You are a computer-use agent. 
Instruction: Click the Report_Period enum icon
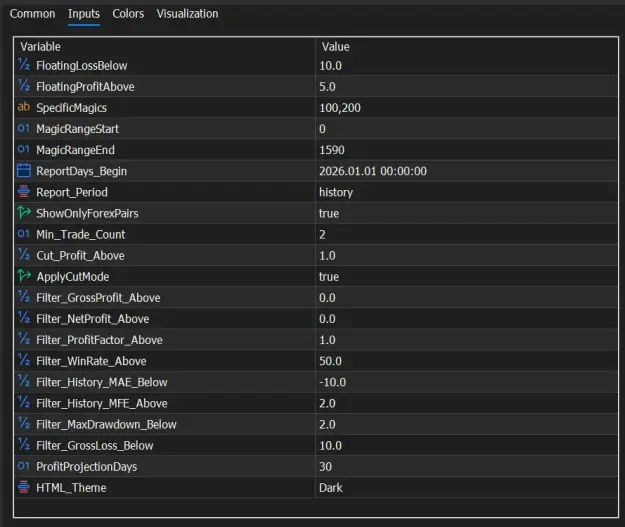(x=24, y=191)
